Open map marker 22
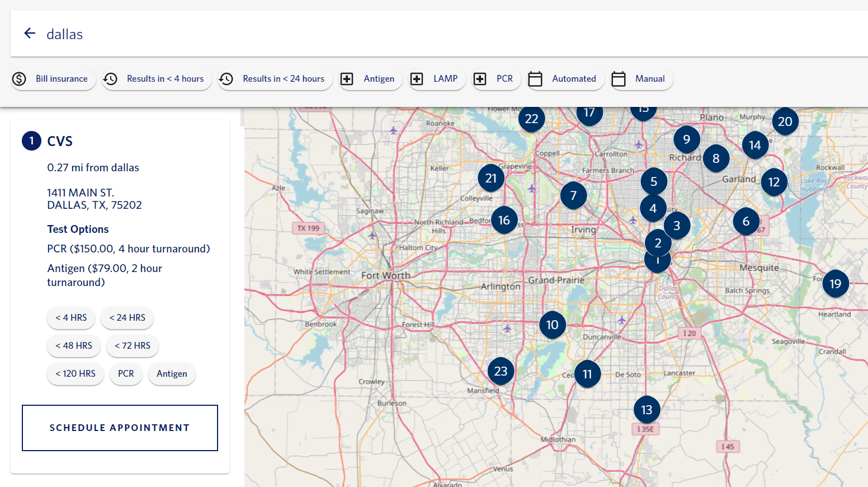 click(531, 119)
